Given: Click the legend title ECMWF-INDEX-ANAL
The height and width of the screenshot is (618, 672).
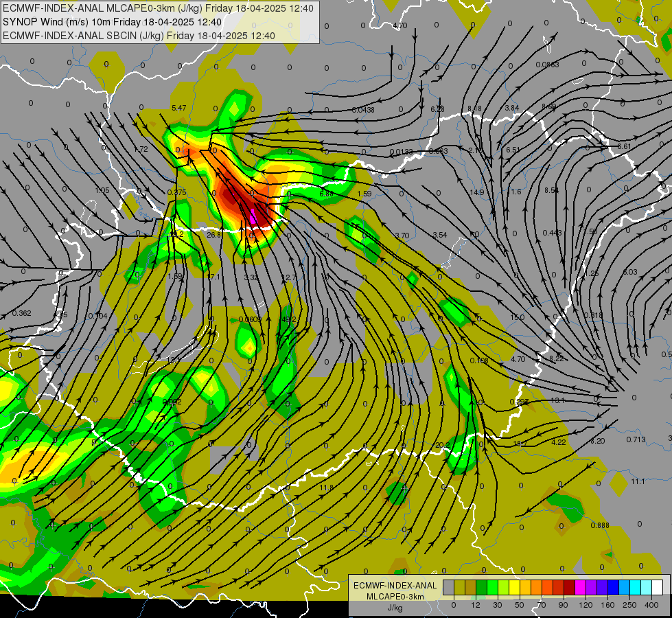Looking at the screenshot, I should click(x=395, y=586).
